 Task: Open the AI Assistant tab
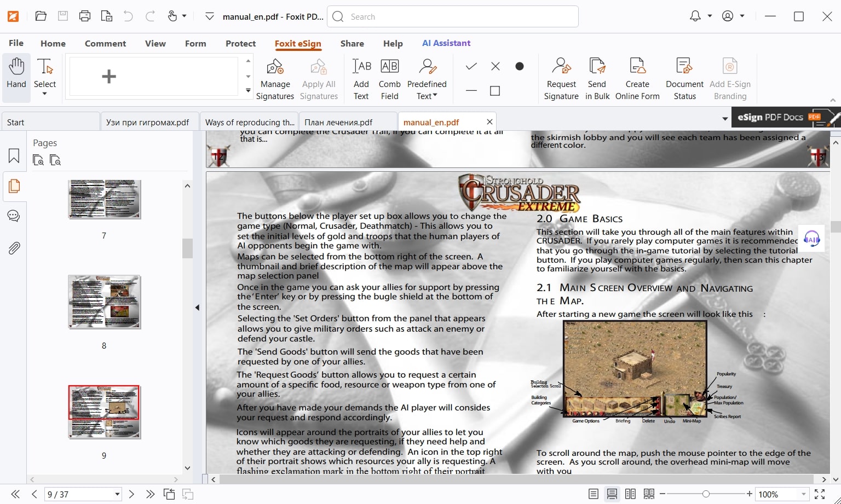pos(446,43)
